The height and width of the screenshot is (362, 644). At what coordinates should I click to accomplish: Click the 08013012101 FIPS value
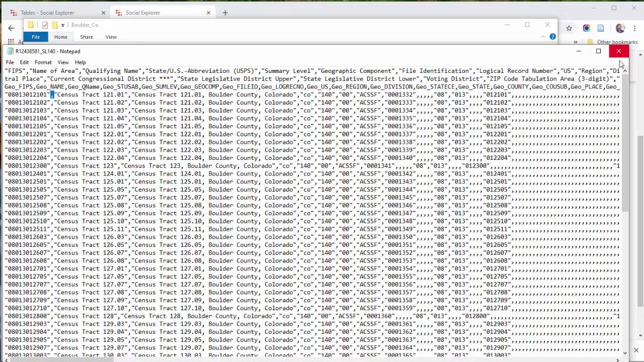(28, 95)
